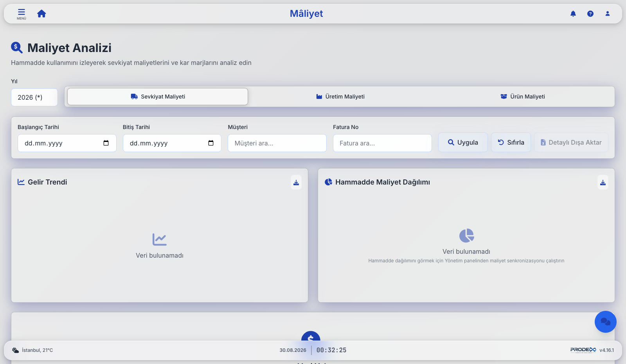Switch to Sevkiyat Maliyeti tab
The image size is (626, 364).
(x=158, y=97)
